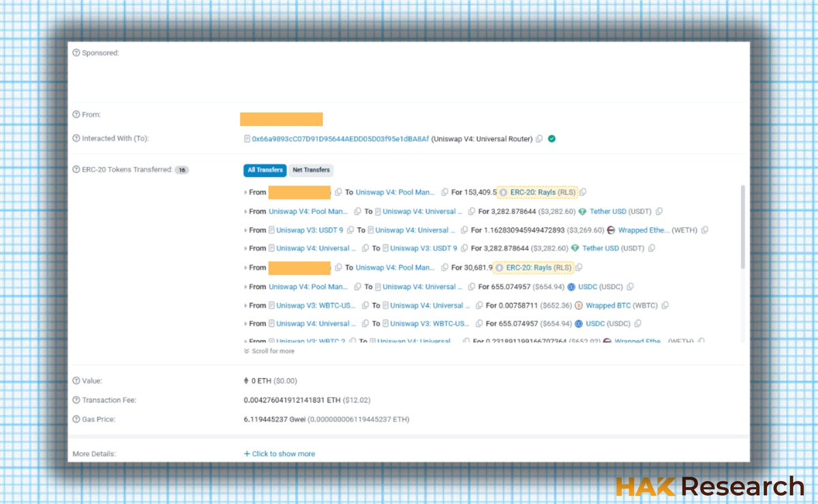Click the Ethereum diamond icon beside 0 ETH
818x504 pixels.
pos(247,381)
